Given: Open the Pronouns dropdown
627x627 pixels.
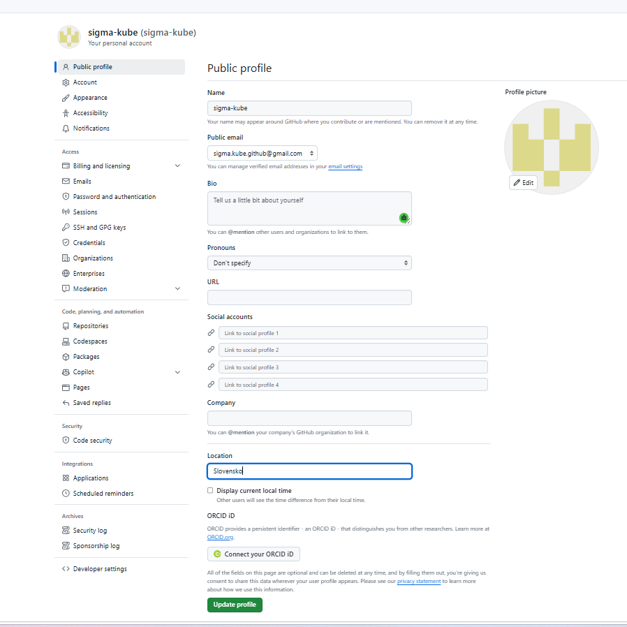Looking at the screenshot, I should (x=310, y=263).
